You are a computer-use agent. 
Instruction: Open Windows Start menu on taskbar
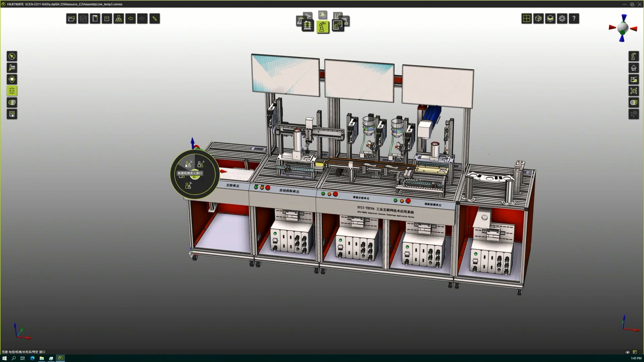pyautogui.click(x=4, y=358)
